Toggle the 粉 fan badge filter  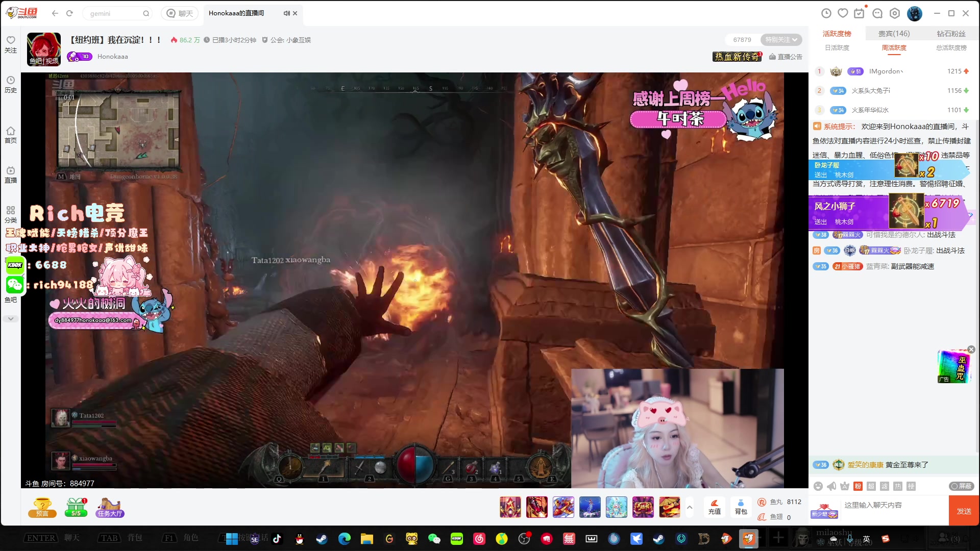(858, 486)
